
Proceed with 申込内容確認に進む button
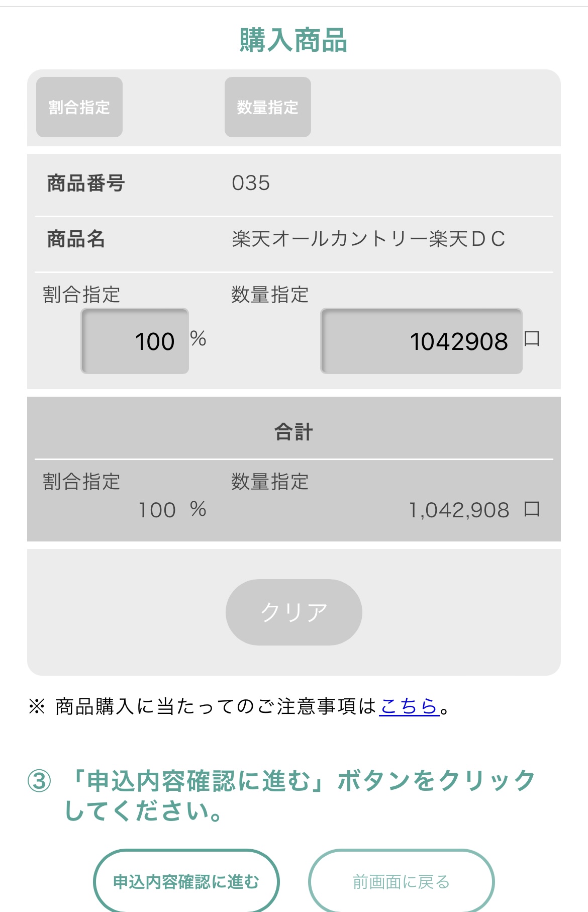pyautogui.click(x=186, y=881)
